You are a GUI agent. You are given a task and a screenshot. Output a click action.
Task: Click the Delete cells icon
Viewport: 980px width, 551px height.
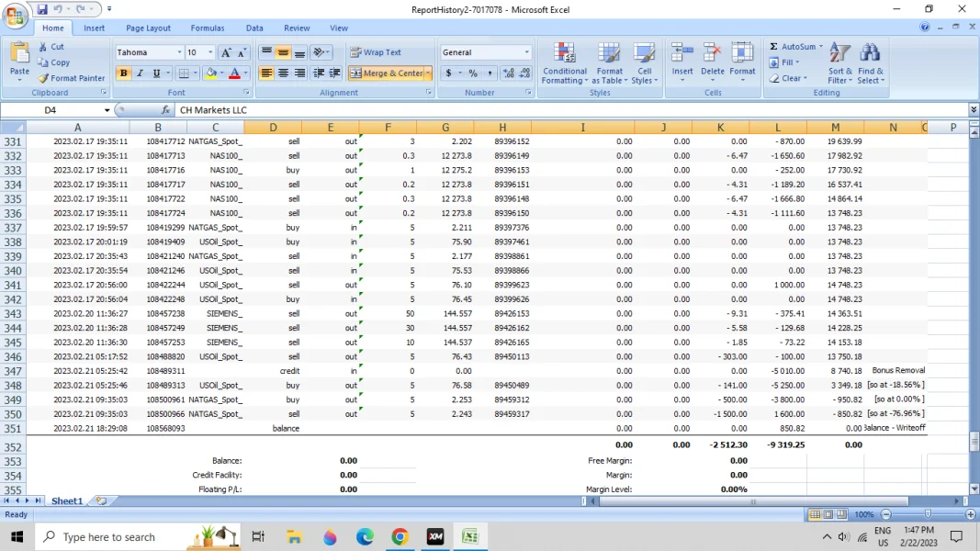pyautogui.click(x=712, y=53)
